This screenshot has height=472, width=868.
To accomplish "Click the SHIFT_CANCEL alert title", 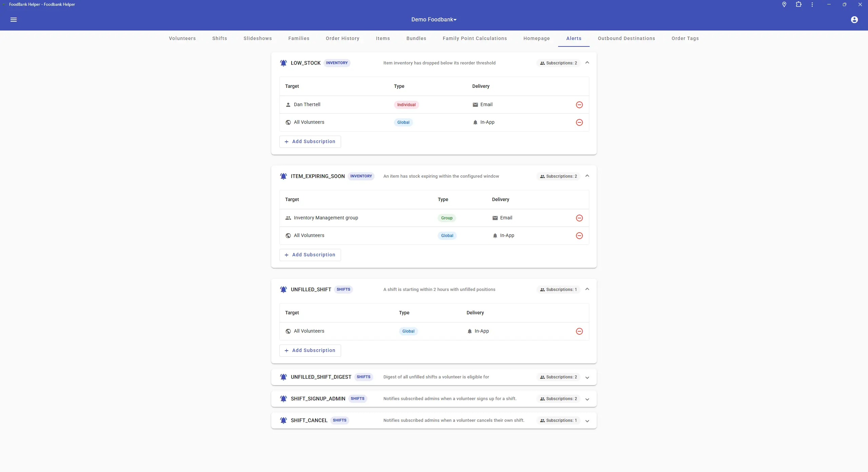I will [x=309, y=420].
